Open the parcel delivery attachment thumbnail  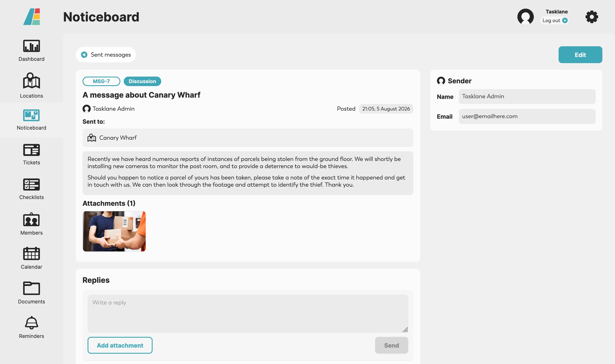(x=114, y=231)
